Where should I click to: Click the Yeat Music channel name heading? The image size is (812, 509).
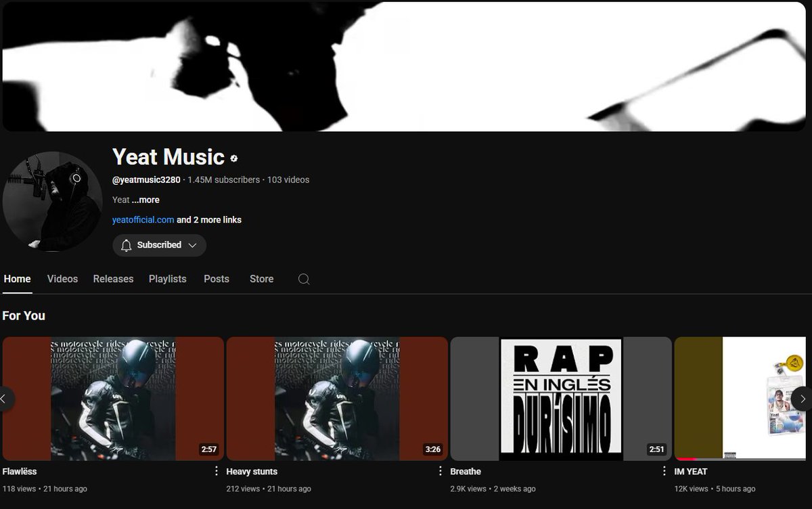click(x=168, y=157)
